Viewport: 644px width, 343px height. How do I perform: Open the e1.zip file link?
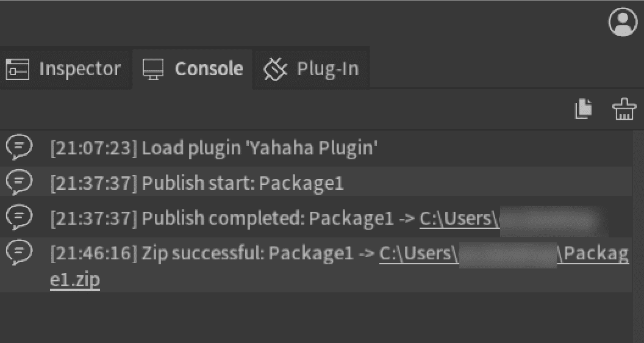74,280
